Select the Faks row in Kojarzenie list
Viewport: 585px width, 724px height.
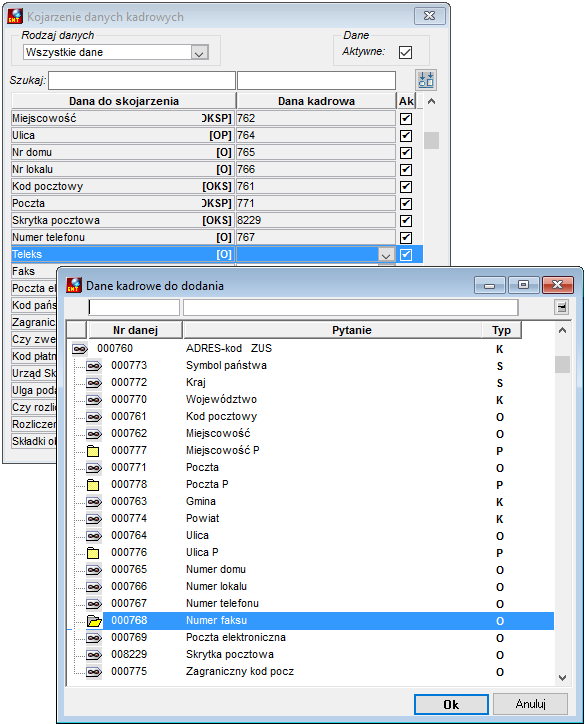34,272
